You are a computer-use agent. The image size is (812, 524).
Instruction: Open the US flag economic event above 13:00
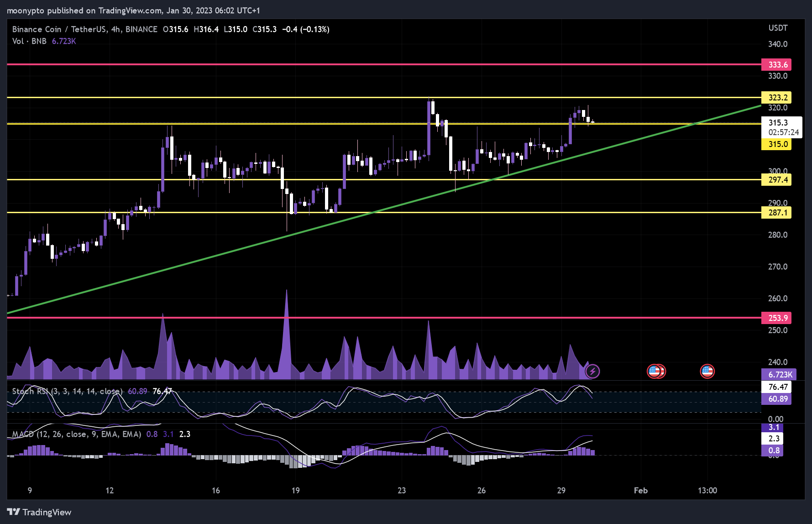click(x=707, y=371)
